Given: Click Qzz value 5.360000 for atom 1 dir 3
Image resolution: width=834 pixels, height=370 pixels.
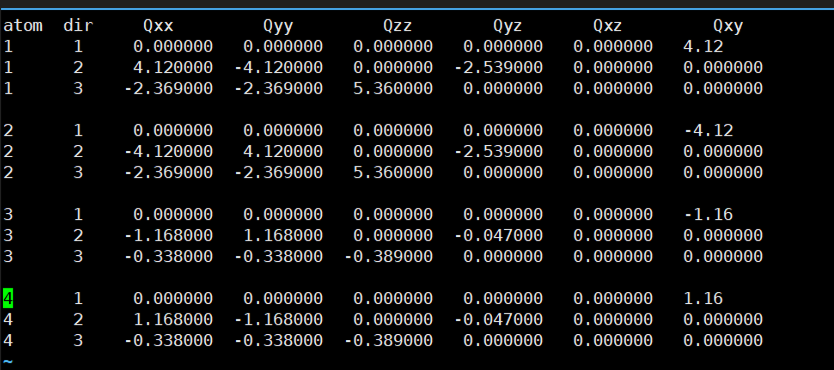Looking at the screenshot, I should click(393, 88).
